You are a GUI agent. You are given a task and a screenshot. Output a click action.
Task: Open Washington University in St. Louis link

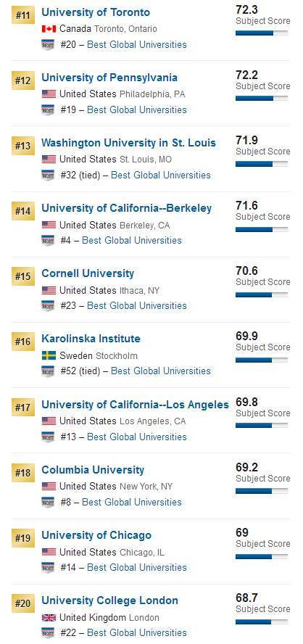(128, 143)
